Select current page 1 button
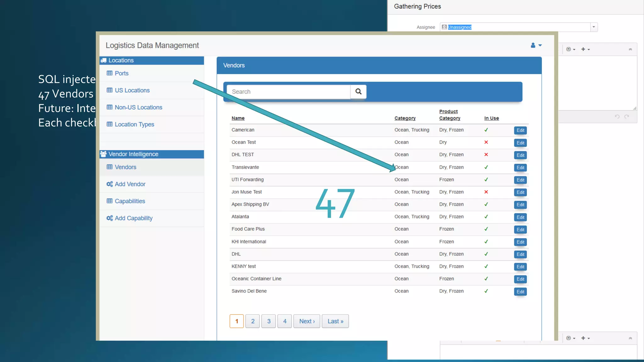Viewport: 644px width, 362px height. click(237, 321)
